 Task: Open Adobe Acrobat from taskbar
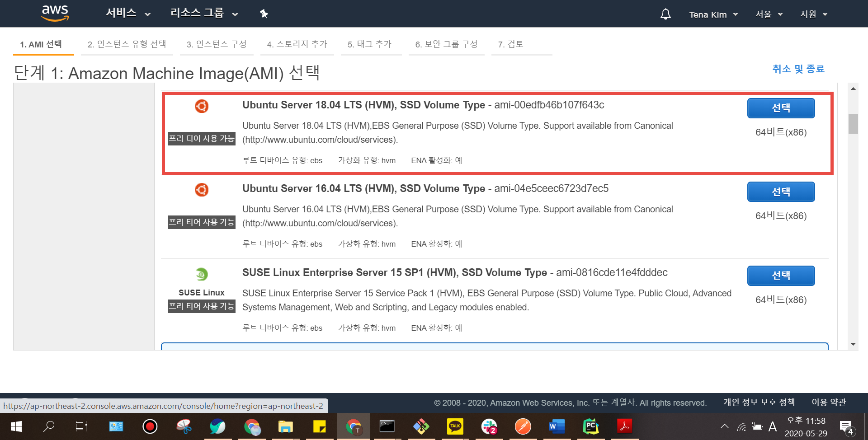click(625, 426)
